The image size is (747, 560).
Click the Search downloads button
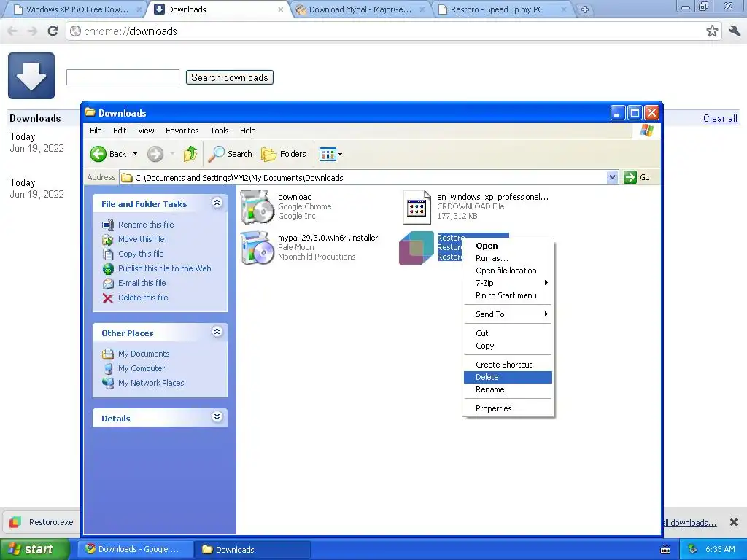tap(230, 77)
